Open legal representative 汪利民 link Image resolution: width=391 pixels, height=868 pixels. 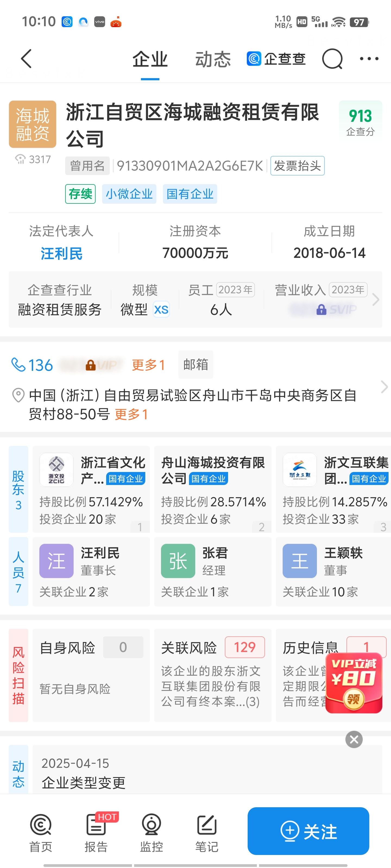pyautogui.click(x=61, y=253)
